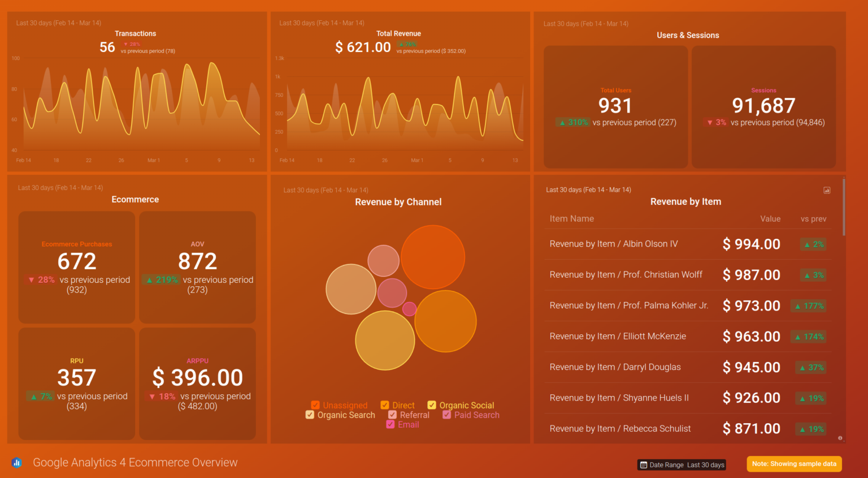Viewport: 868px width, 478px height.
Task: Click the Total Revenue value $621.00
Action: click(363, 47)
